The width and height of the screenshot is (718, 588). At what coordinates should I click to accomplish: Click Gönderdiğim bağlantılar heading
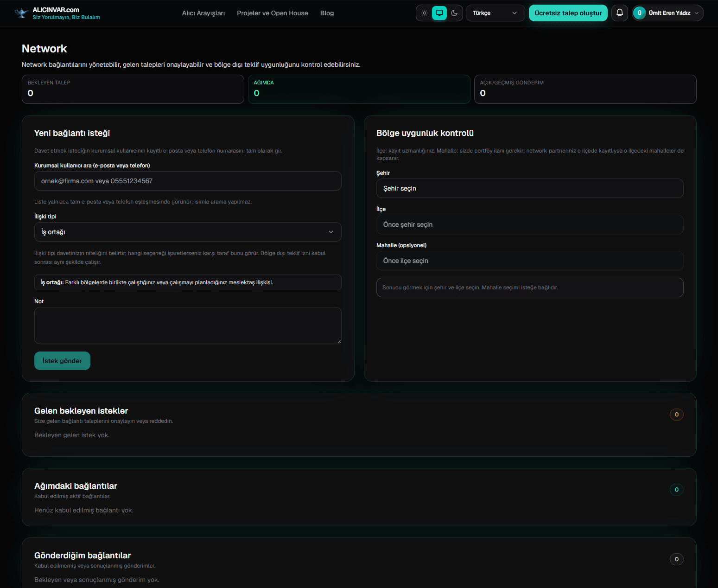click(x=83, y=556)
